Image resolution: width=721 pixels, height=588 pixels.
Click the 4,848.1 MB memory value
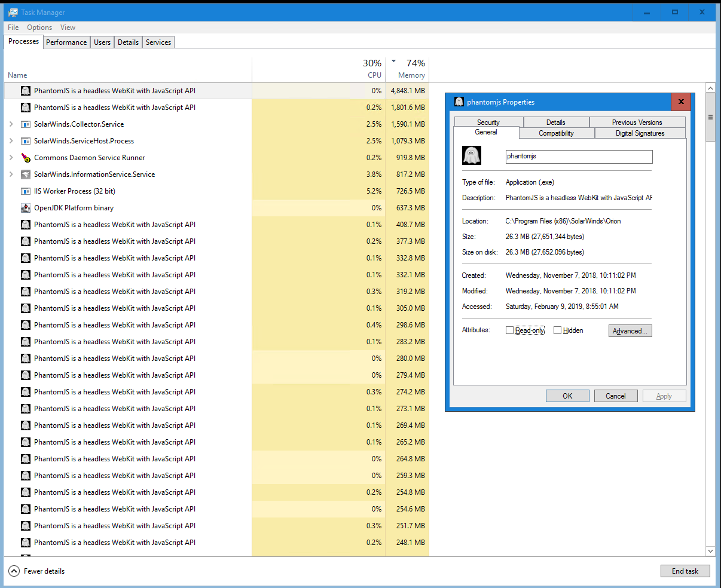408,91
